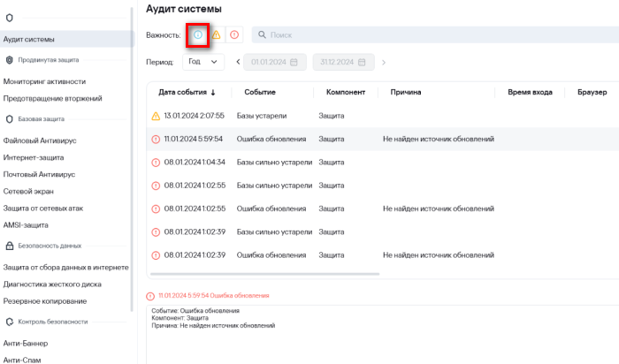Sort by Дата события column
This screenshot has height=364, width=619.
click(x=183, y=92)
